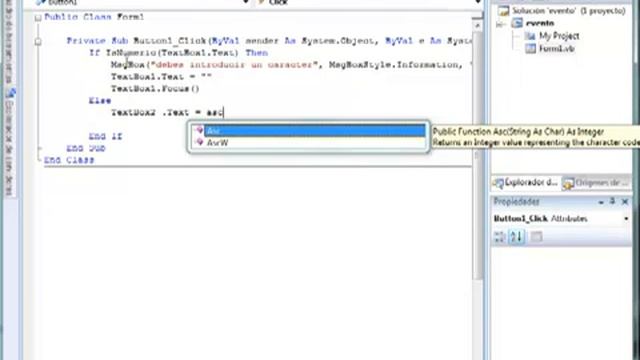The image size is (640, 360).
Task: Place cursor on the 'Else' keyword
Action: point(100,100)
